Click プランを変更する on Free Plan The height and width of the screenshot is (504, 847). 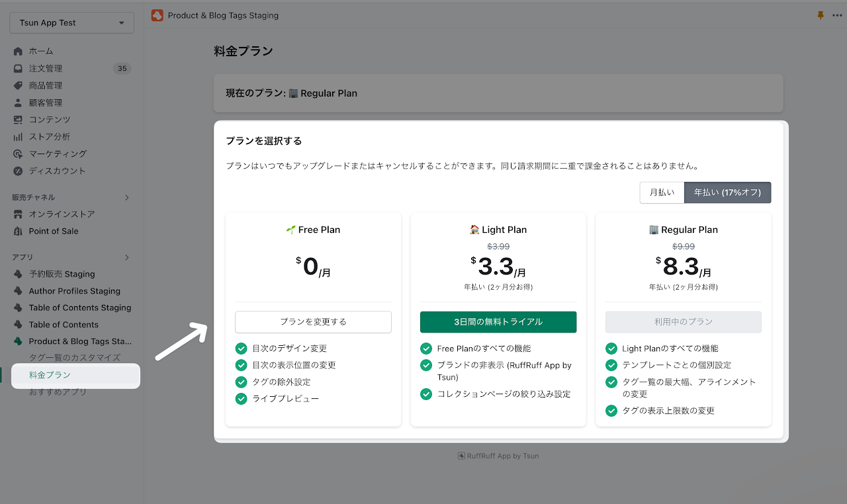(x=313, y=322)
